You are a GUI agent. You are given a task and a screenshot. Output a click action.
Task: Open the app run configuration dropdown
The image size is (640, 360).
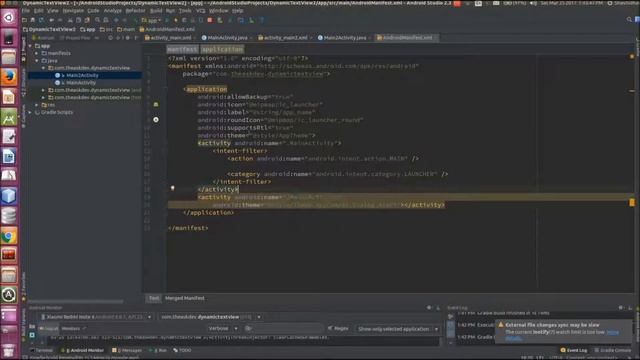152,20
